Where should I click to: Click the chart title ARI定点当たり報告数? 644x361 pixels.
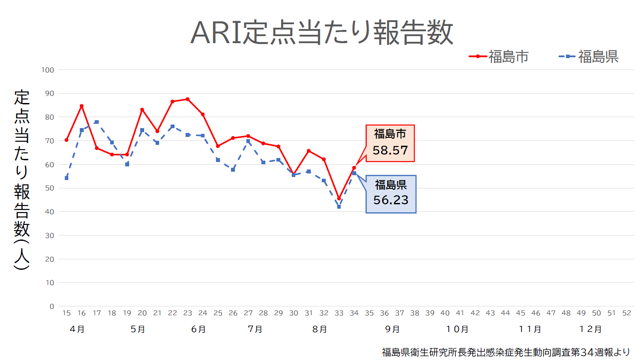(322, 33)
